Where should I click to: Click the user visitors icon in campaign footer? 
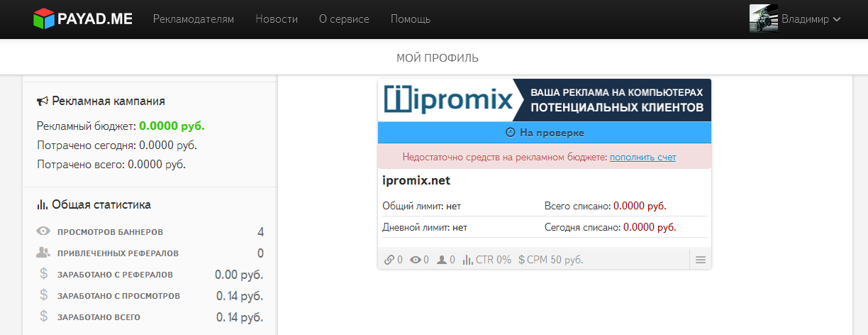point(442,260)
